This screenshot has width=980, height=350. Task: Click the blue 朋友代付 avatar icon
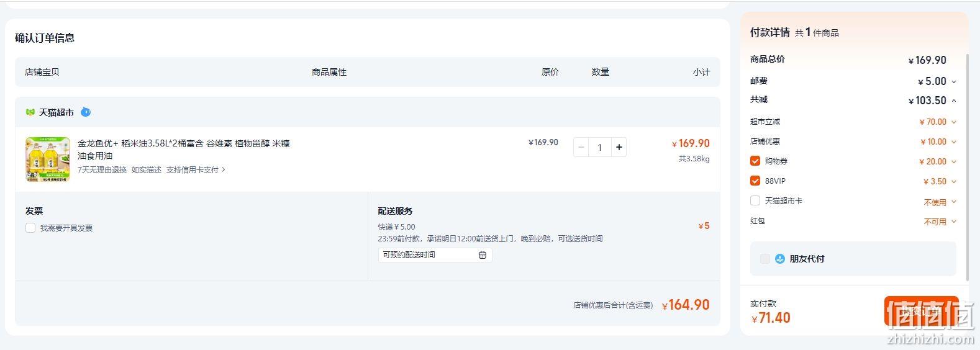(x=780, y=259)
